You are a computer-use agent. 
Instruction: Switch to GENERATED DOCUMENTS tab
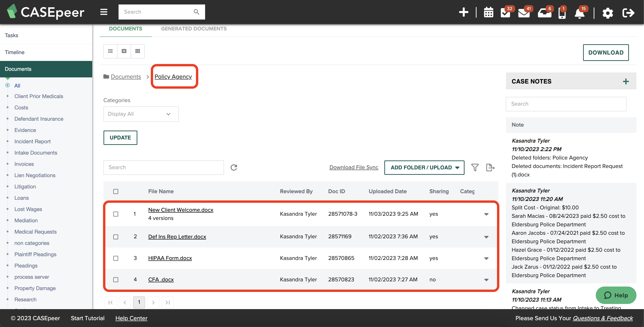(x=194, y=29)
